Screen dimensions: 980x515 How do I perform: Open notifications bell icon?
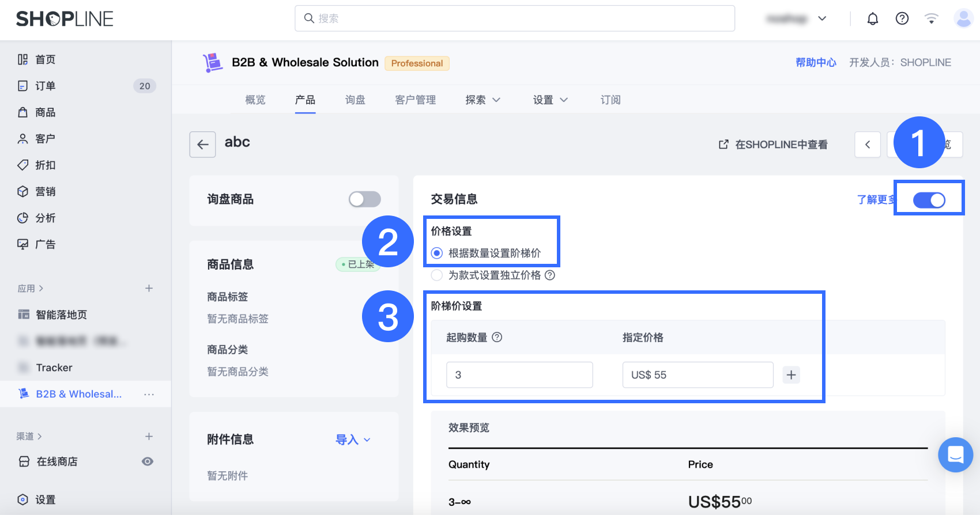(873, 19)
